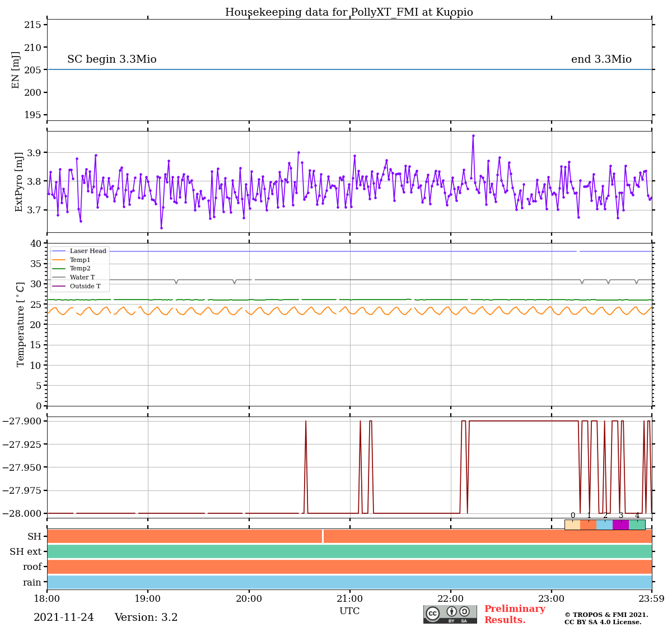Screen dimensions: 672x627
Task: Click the '23:59' time tick label
Action: [x=652, y=599]
